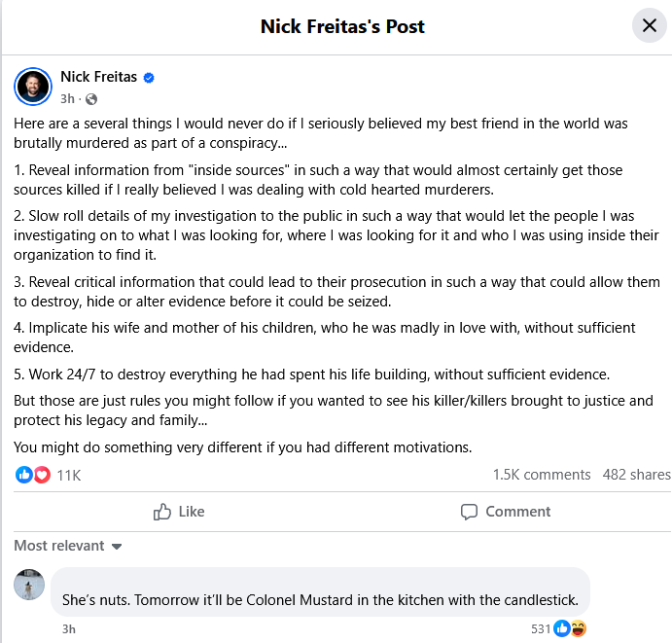Close the Nick Freitas's Post dialog
672x643 pixels.
coord(650,25)
